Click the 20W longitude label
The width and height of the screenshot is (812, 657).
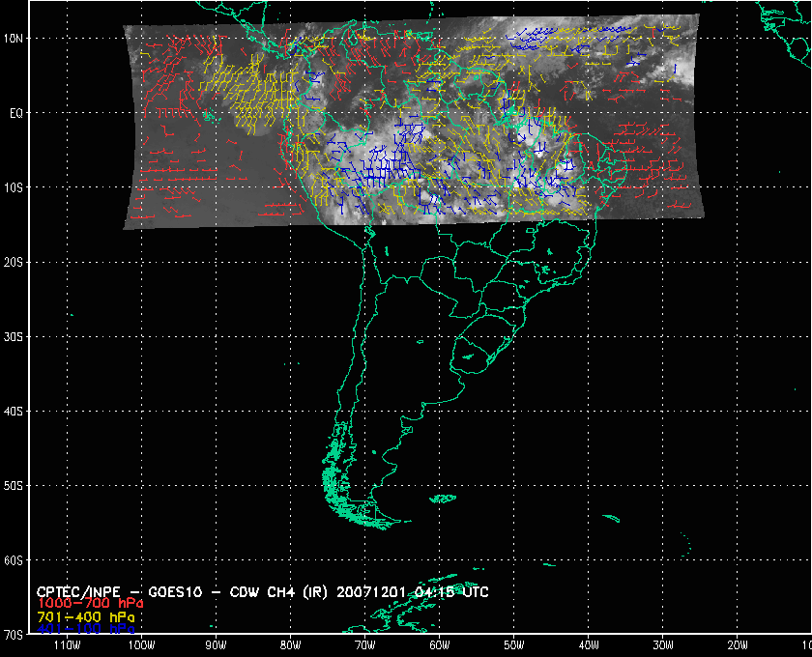tap(738, 645)
